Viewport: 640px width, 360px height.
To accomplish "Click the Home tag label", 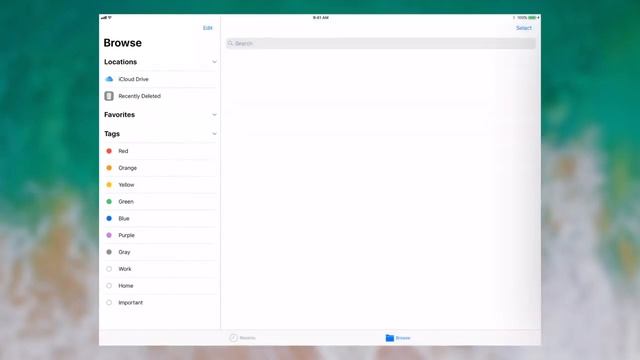I will pyautogui.click(x=126, y=286).
